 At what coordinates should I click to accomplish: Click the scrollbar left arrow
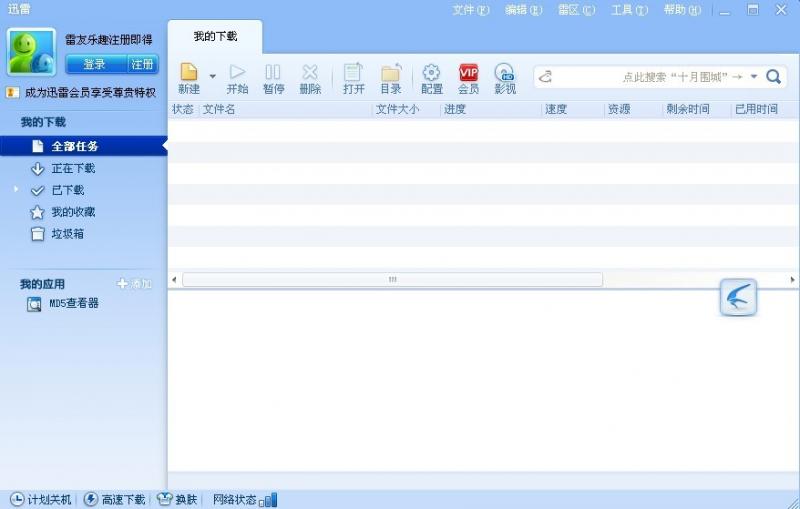click(x=174, y=279)
